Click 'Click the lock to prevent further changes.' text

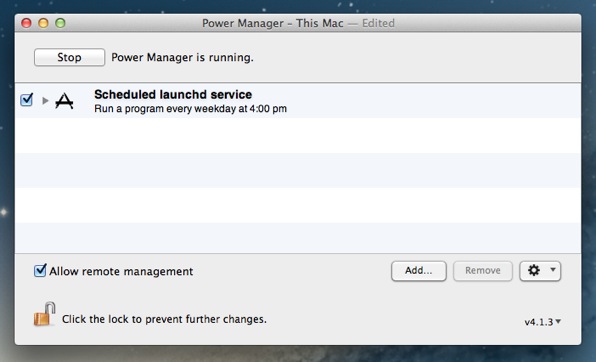click(x=164, y=319)
